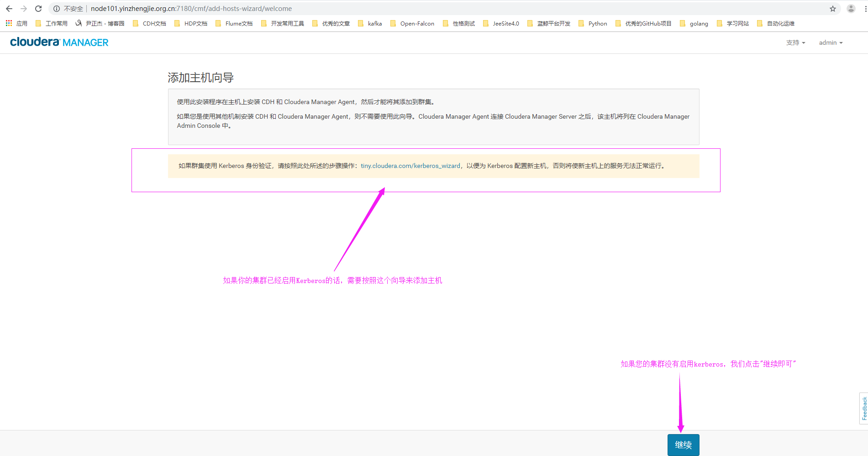Open the golang bookmark folder

694,23
